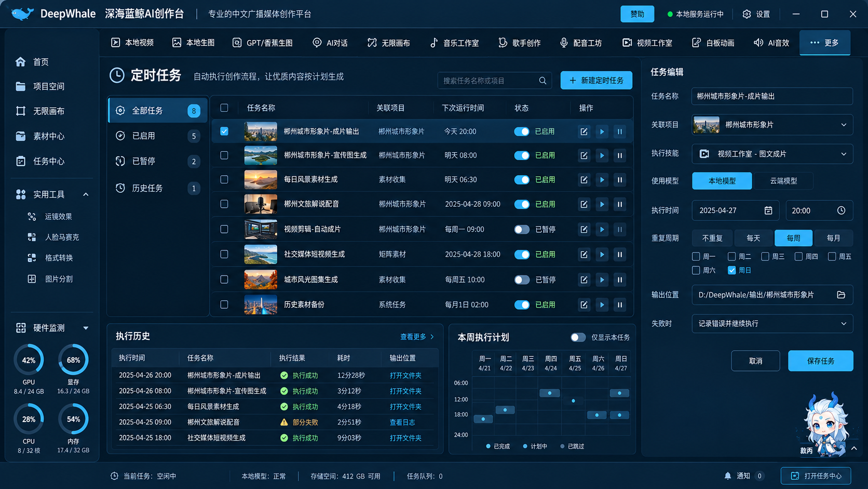The height and width of the screenshot is (489, 868).
Task: Open 项目空间 in the sidebar
Action: tap(40, 86)
